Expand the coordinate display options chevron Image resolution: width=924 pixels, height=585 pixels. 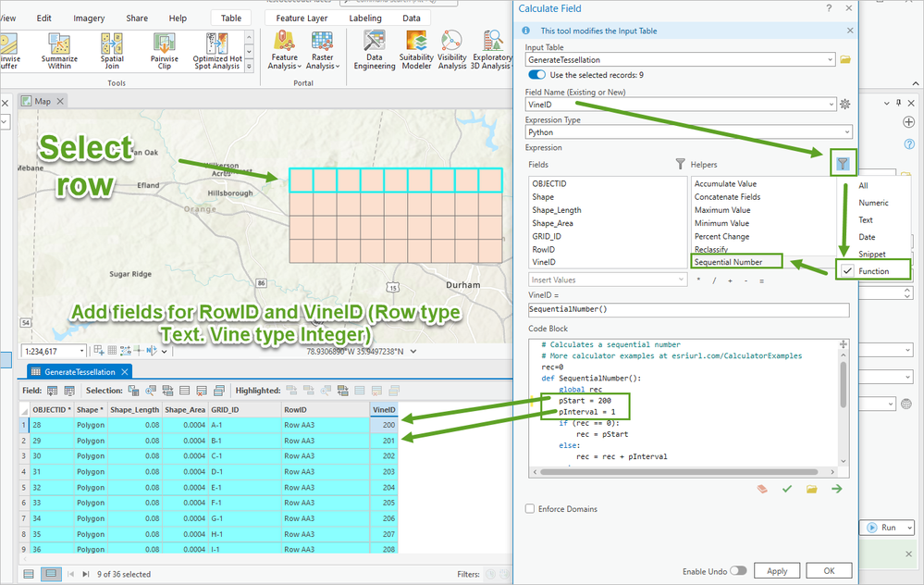point(413,351)
